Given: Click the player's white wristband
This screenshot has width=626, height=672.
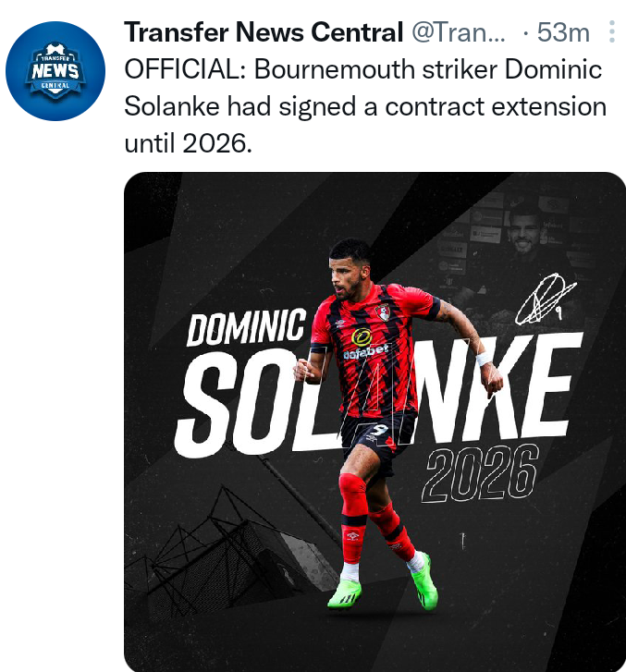Looking at the screenshot, I should click(x=484, y=359).
